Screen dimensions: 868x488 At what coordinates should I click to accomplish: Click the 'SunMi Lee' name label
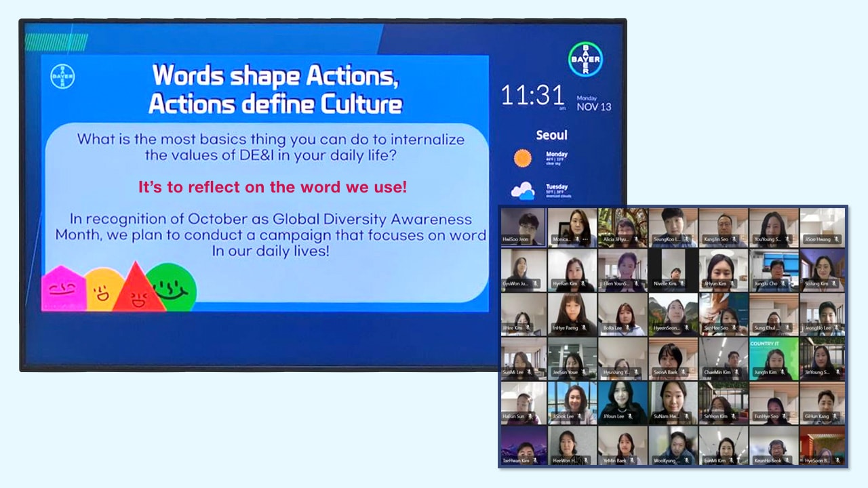tap(513, 372)
